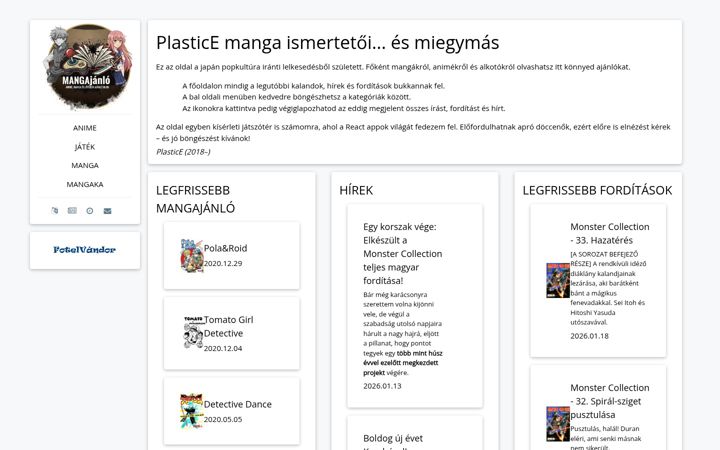Open the MANGAKA category

click(85, 184)
